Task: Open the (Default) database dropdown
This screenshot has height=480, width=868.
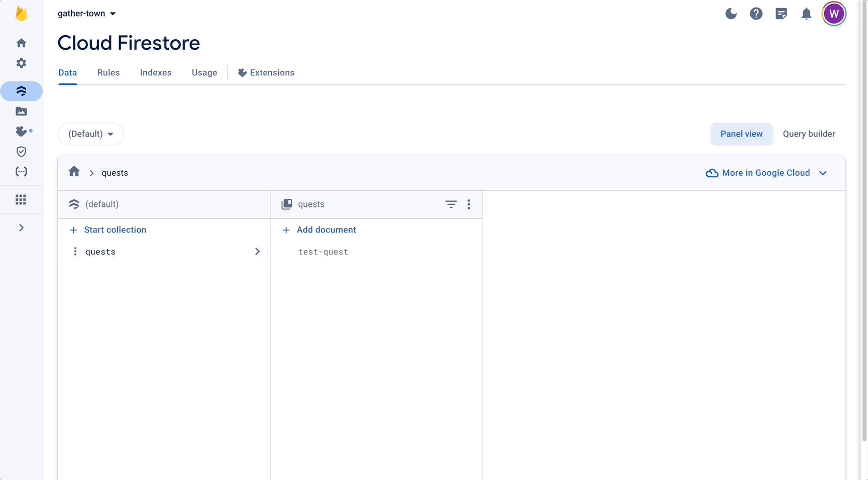Action: click(91, 134)
